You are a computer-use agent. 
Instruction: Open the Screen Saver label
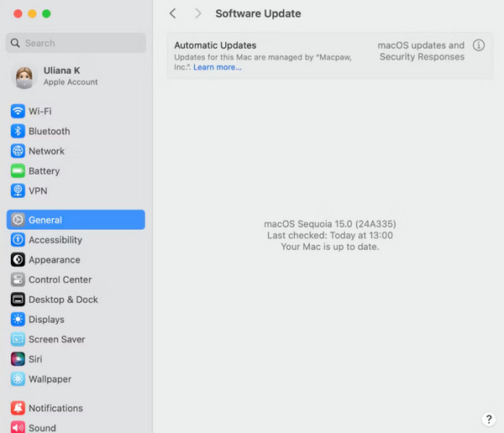[57, 339]
